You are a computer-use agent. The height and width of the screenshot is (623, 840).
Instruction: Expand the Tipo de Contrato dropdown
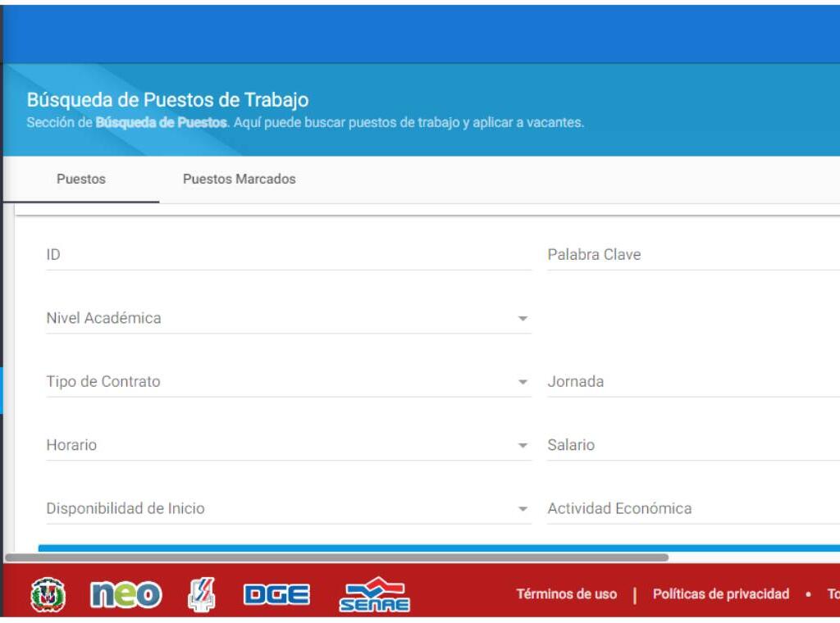(289, 382)
